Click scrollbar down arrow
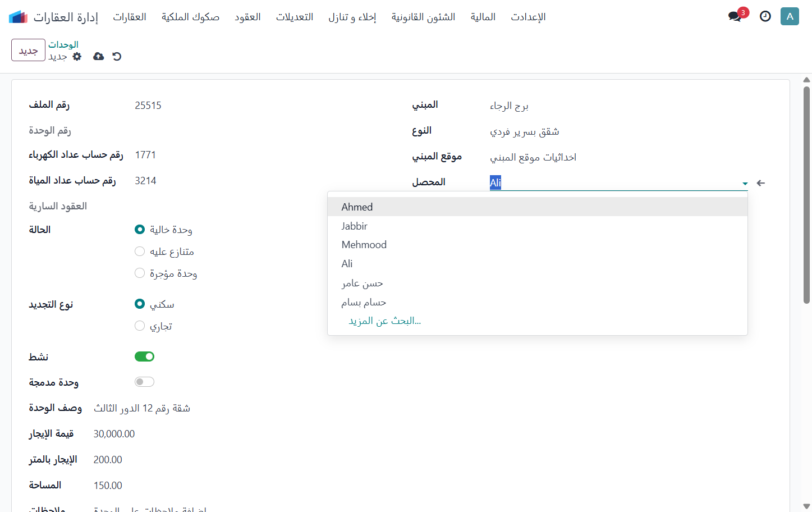The width and height of the screenshot is (812, 512). pyautogui.click(x=806, y=506)
